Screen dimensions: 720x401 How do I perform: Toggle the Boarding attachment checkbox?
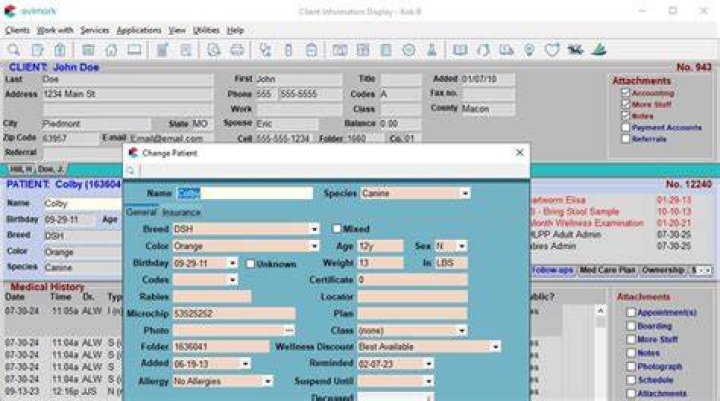[x=631, y=326]
